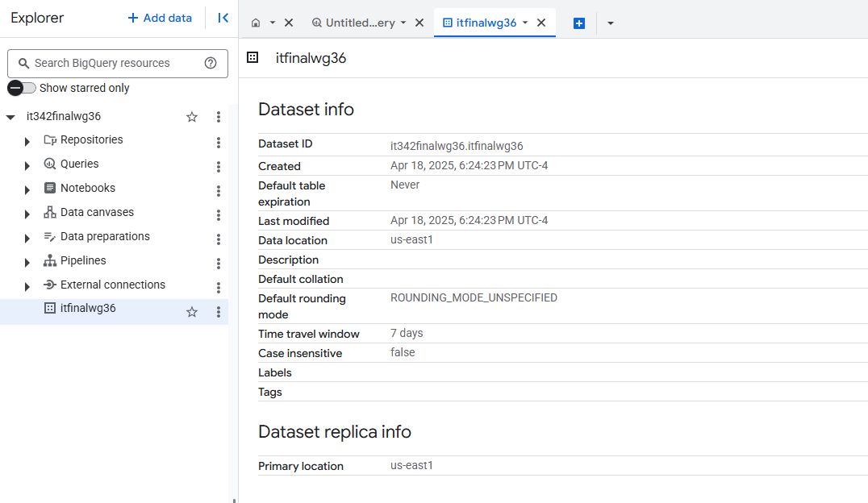
Task: Open dropdown arrow next to new tab button
Action: click(x=610, y=23)
